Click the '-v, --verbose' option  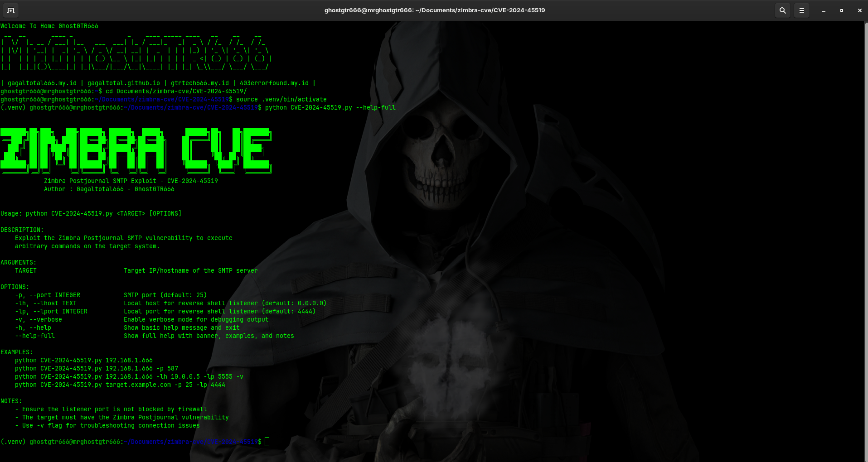(39, 320)
